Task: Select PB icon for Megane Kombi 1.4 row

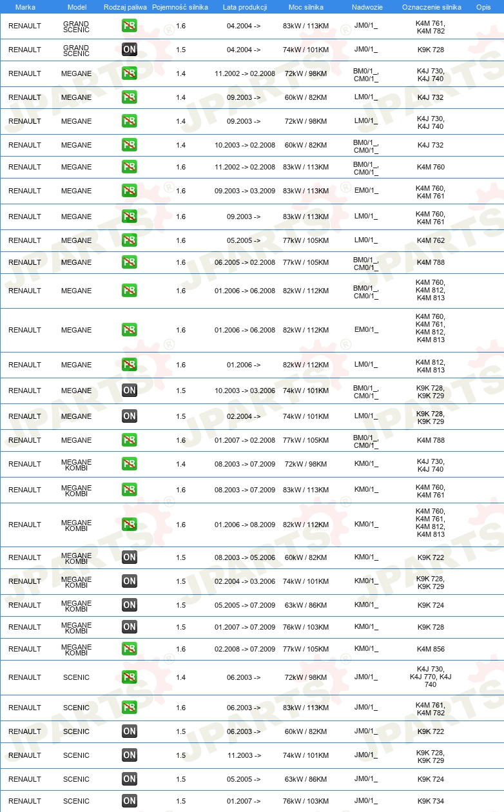Action: pos(129,464)
